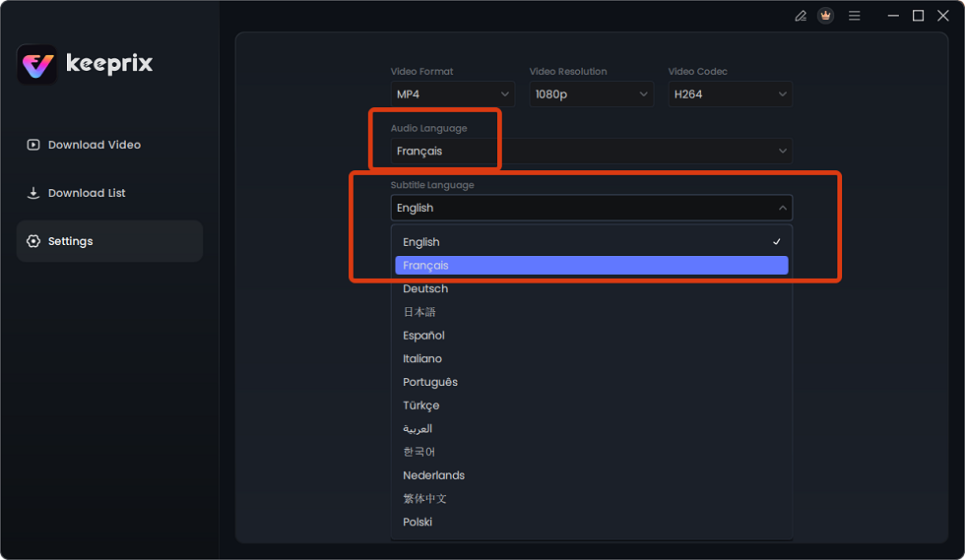The image size is (965, 560).
Task: Select Français from subtitle language list
Action: pos(591,266)
